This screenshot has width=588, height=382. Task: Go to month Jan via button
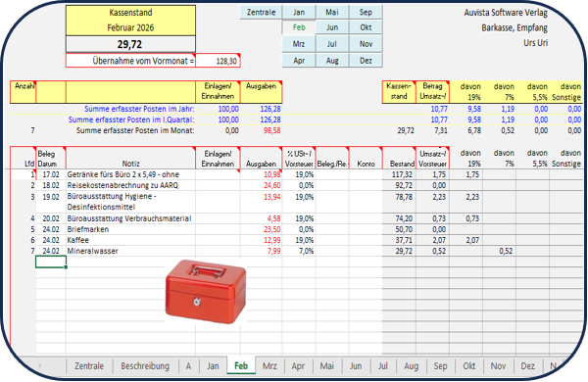(299, 12)
